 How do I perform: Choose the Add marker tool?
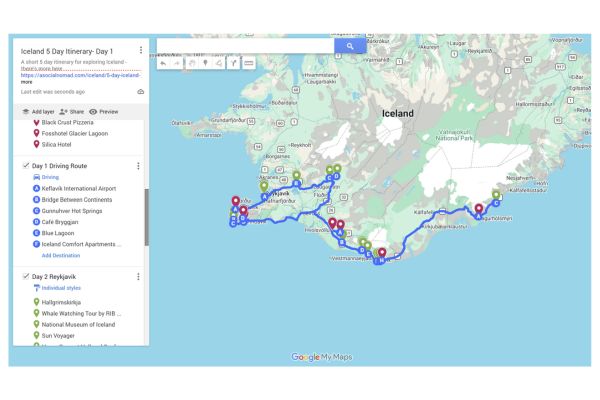[205, 63]
